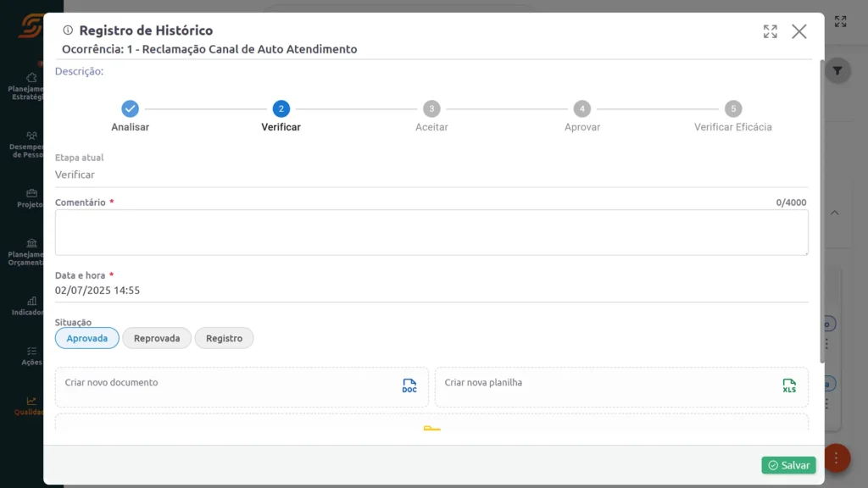The height and width of the screenshot is (488, 868).
Task: Click the Etapa atual Verificar field
Action: click(431, 175)
